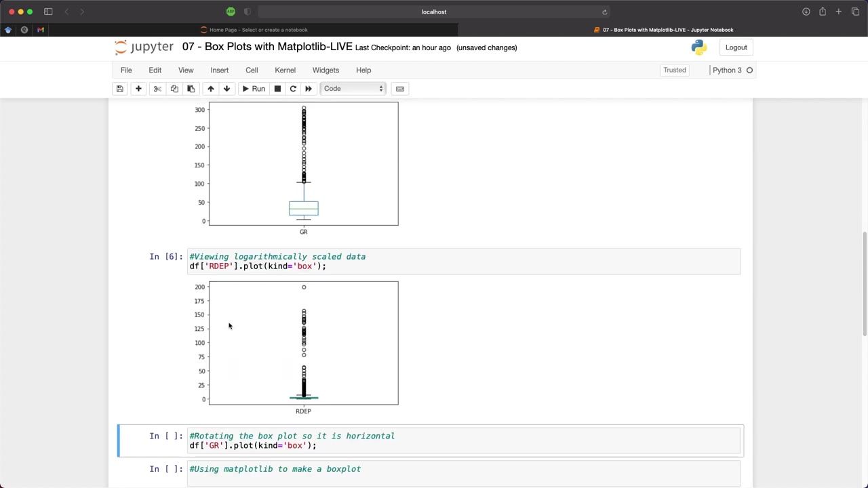The height and width of the screenshot is (488, 868).
Task: Click the RDEP box plot output image
Action: (295, 348)
